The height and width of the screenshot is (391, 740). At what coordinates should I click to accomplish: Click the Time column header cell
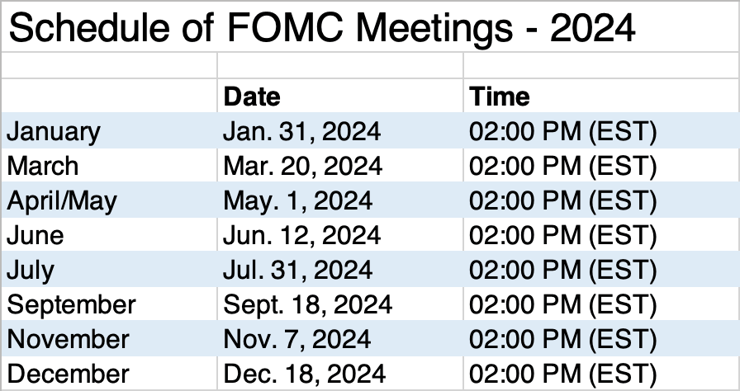[x=601, y=95]
